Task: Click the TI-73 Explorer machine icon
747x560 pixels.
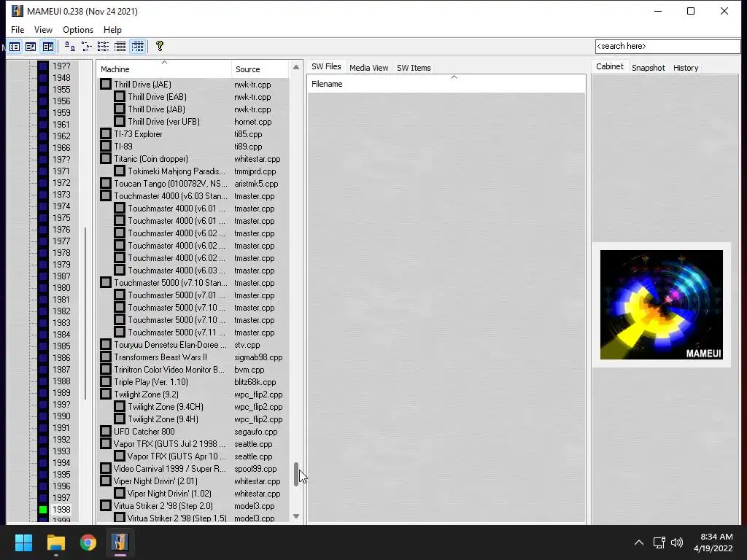Action: coord(106,134)
